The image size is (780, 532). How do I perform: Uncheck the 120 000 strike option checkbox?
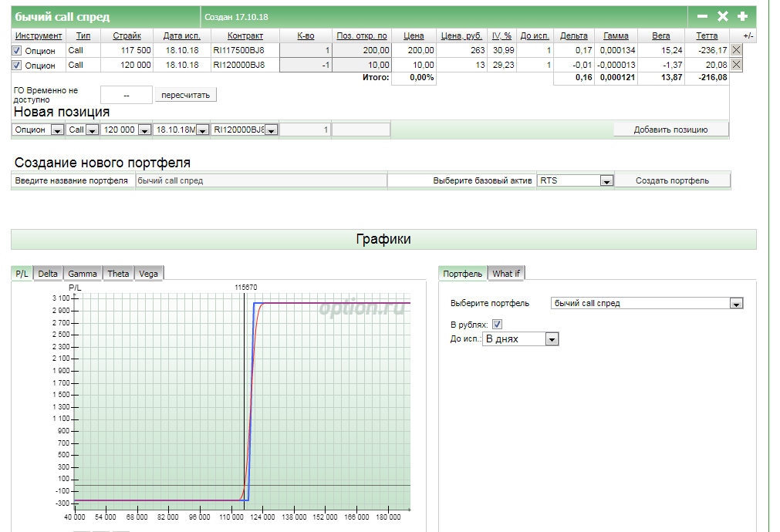(17, 65)
